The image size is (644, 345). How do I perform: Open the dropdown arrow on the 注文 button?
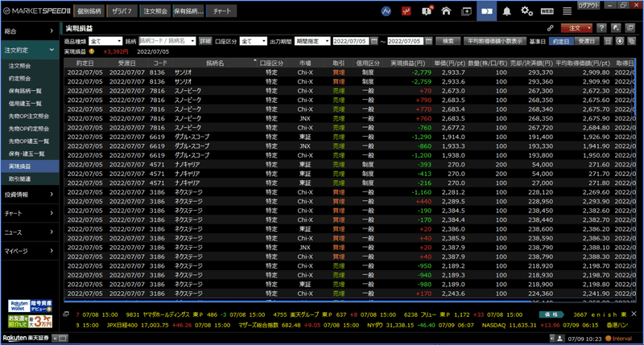click(x=589, y=28)
